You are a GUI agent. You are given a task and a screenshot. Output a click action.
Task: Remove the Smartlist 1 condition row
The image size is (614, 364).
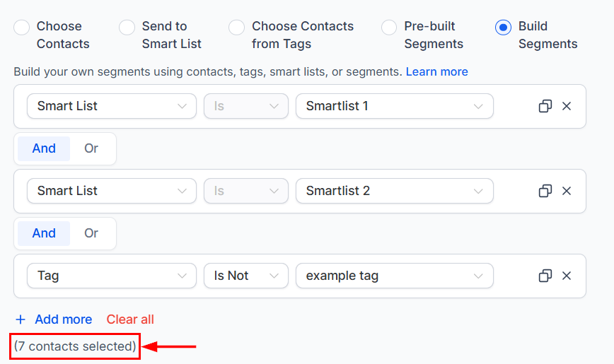click(x=566, y=106)
